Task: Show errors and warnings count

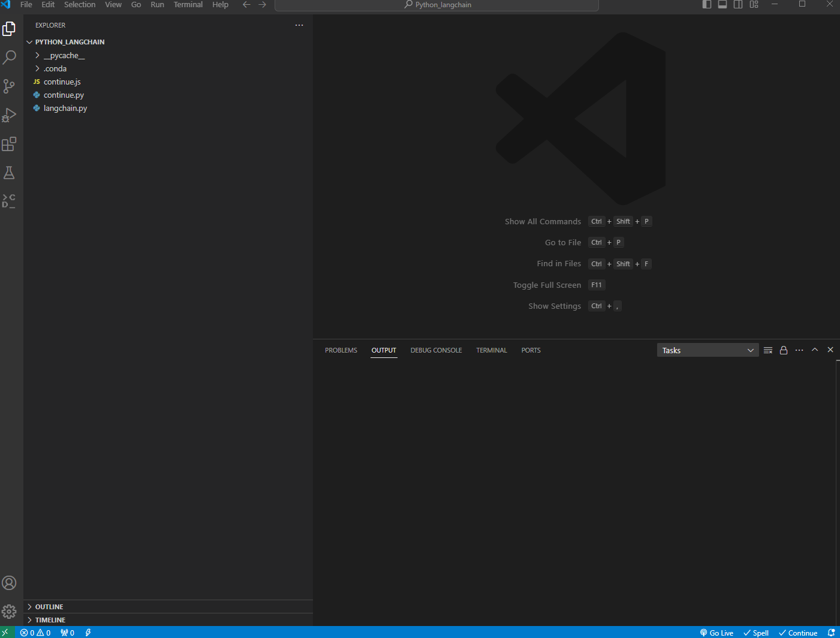Action: point(35,633)
